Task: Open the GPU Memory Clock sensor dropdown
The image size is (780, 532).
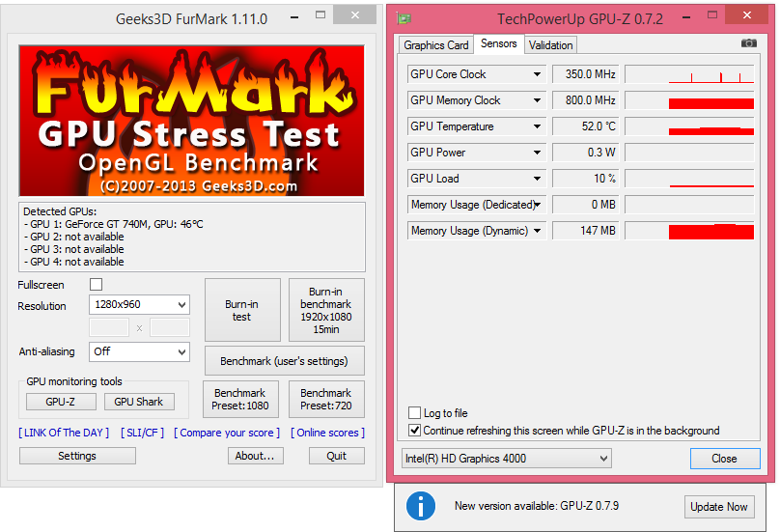Action: coord(477,100)
